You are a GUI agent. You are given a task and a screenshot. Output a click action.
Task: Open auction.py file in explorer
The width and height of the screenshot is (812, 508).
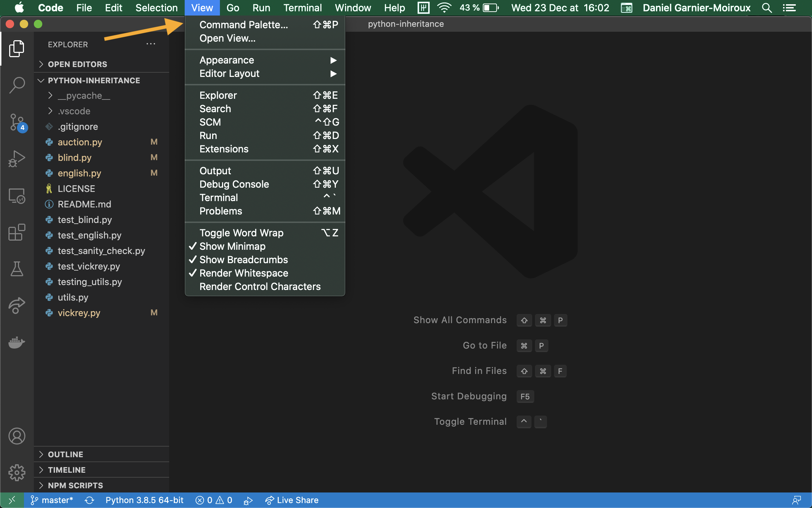point(80,142)
